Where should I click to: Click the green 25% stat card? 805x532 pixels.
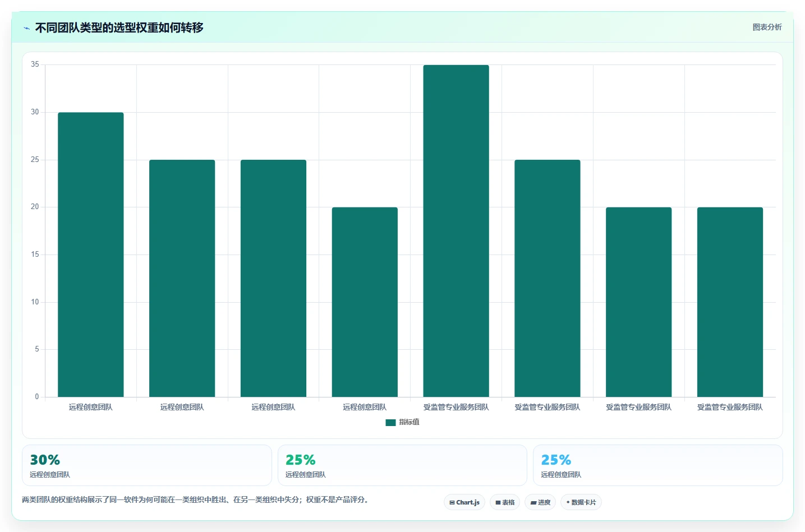pyautogui.click(x=402, y=465)
